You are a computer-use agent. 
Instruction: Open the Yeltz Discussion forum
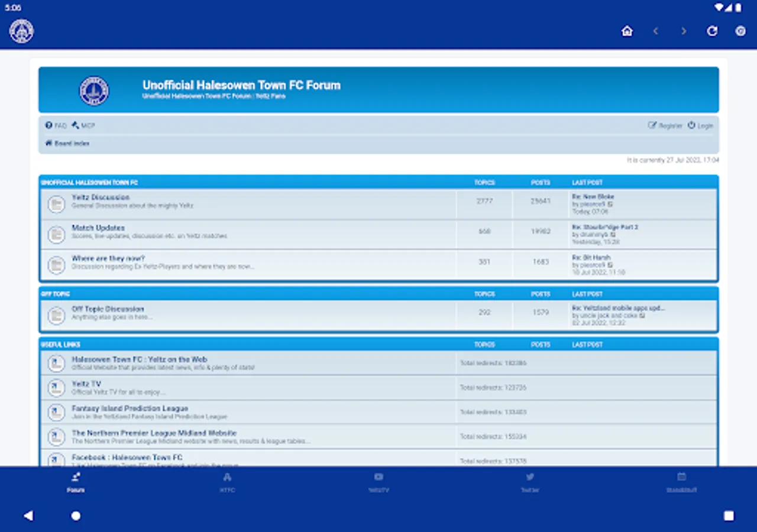tap(101, 197)
